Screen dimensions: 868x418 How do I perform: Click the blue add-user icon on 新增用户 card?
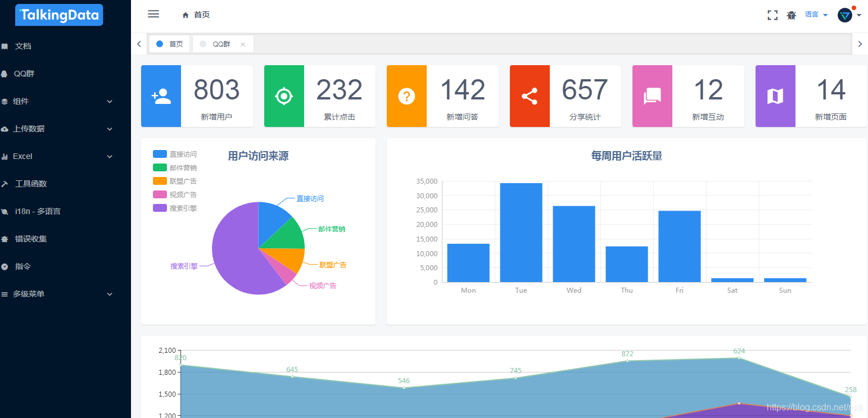[161, 96]
